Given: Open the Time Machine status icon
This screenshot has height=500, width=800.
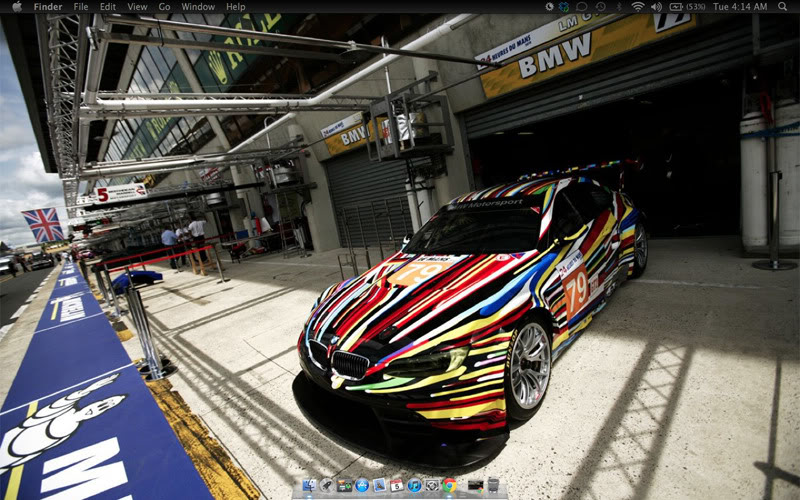Looking at the screenshot, I should pos(601,7).
